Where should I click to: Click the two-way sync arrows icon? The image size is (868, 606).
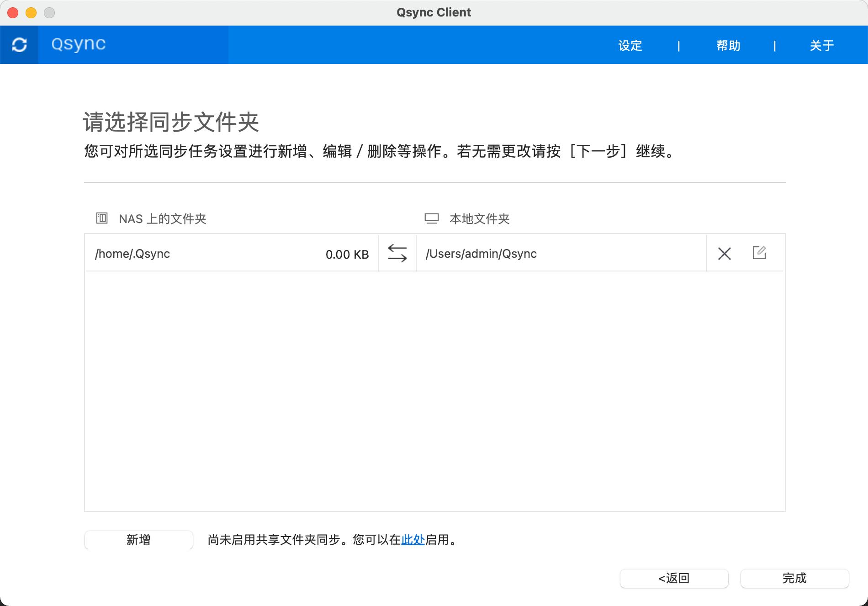pyautogui.click(x=397, y=254)
